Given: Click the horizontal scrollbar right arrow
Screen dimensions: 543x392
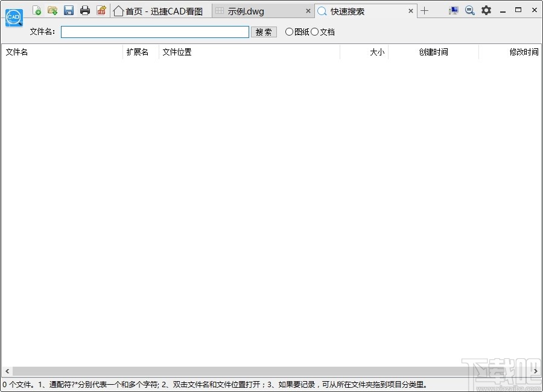Looking at the screenshot, I should click(x=536, y=371).
